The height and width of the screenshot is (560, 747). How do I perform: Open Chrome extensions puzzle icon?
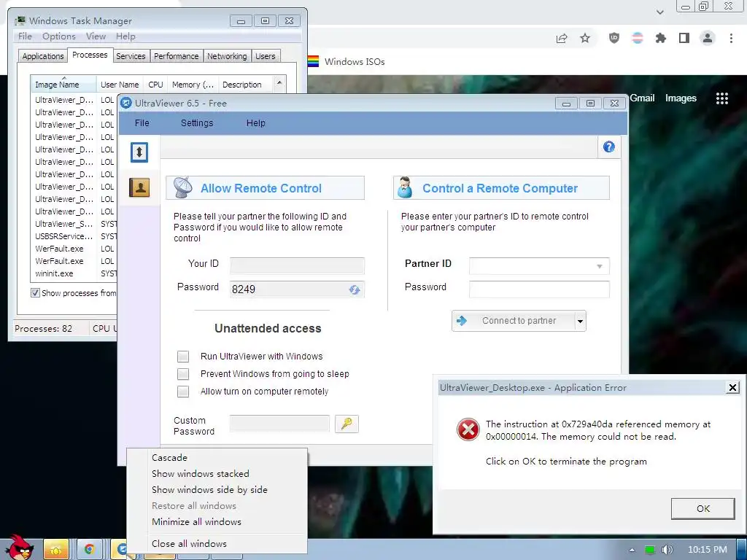(660, 38)
